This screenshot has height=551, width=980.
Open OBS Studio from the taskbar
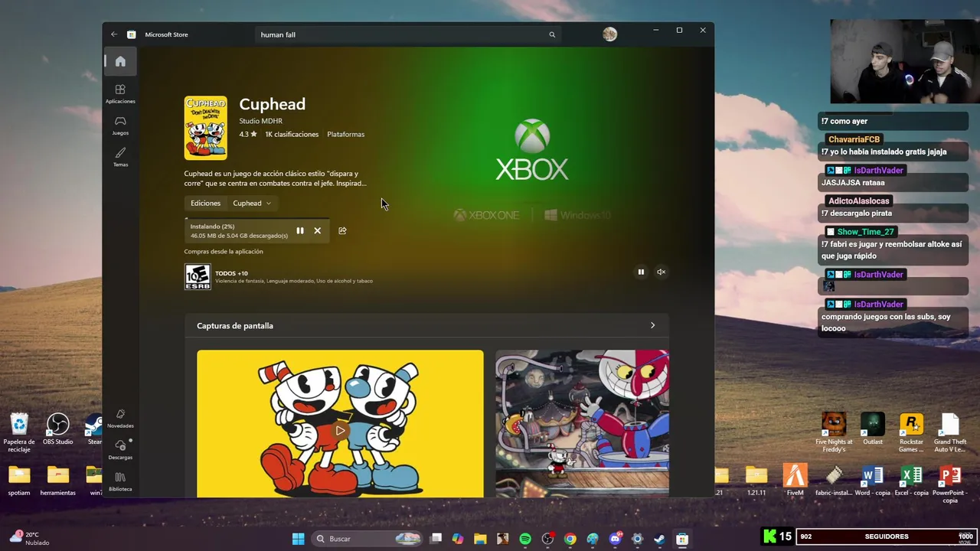coord(547,539)
